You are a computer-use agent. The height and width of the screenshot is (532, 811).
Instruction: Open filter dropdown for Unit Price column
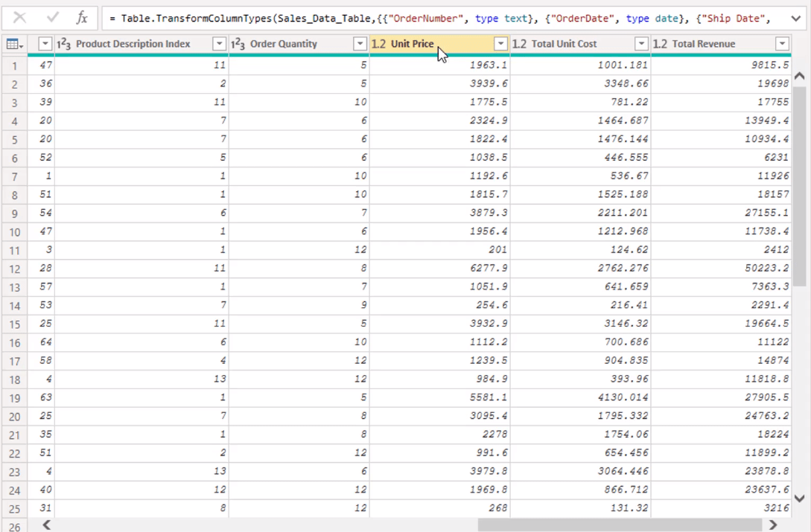coord(500,44)
